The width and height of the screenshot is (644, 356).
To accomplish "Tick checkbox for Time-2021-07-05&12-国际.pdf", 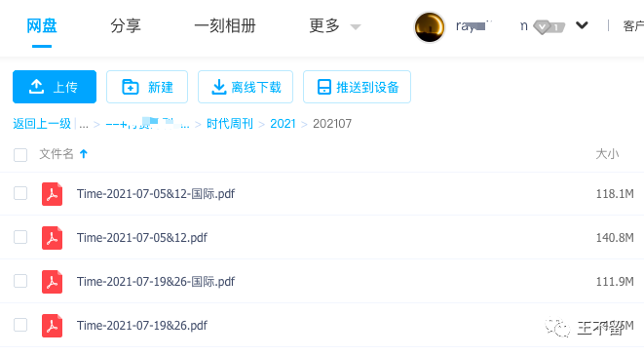I will point(20,193).
